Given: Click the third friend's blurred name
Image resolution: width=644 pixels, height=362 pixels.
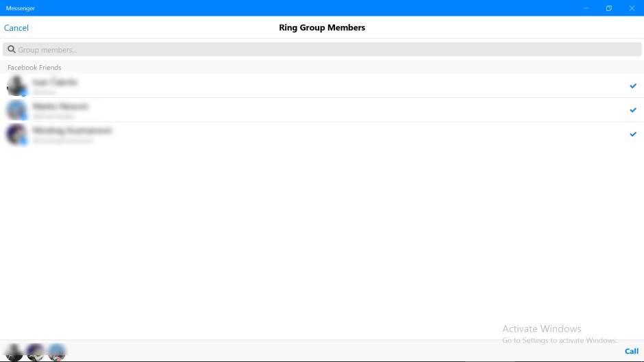Looking at the screenshot, I should pos(73,131).
